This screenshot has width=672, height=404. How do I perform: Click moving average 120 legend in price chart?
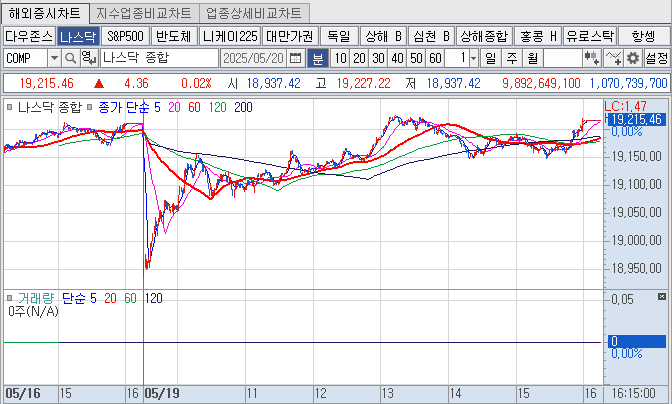pyautogui.click(x=218, y=107)
